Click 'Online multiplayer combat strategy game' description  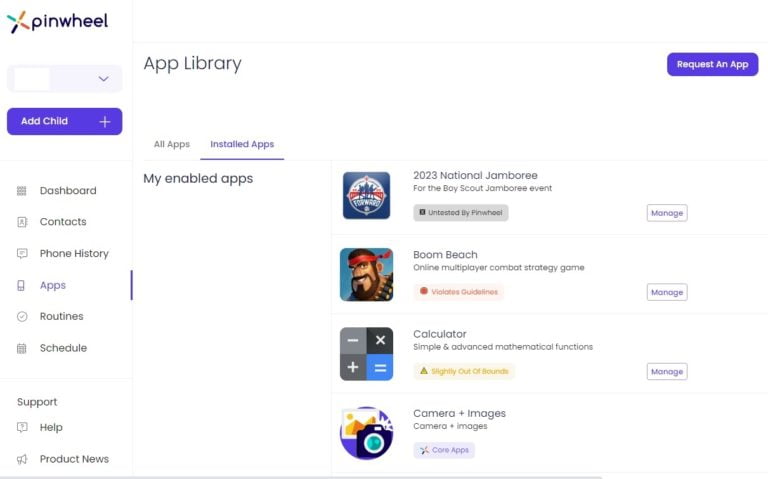pyautogui.click(x=499, y=267)
